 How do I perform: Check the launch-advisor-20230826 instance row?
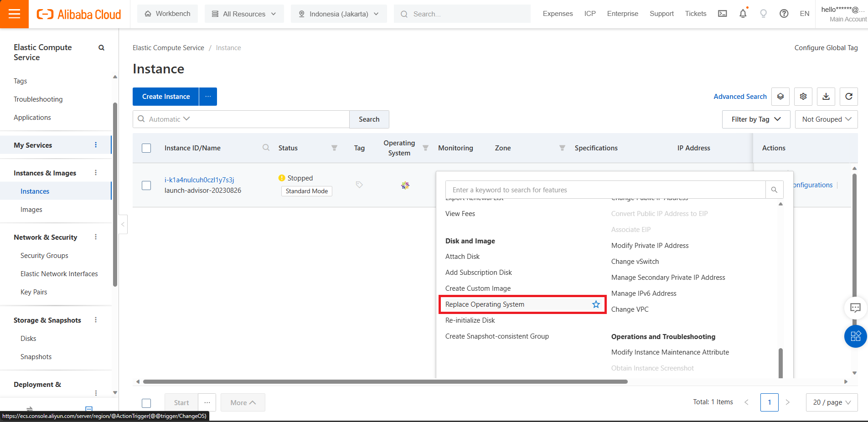[x=146, y=185]
